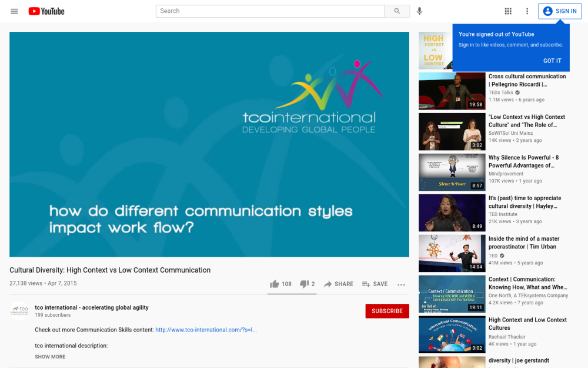588x368 pixels.
Task: Click 'Inside the mind of a master procrastinator' title
Action: (x=523, y=243)
